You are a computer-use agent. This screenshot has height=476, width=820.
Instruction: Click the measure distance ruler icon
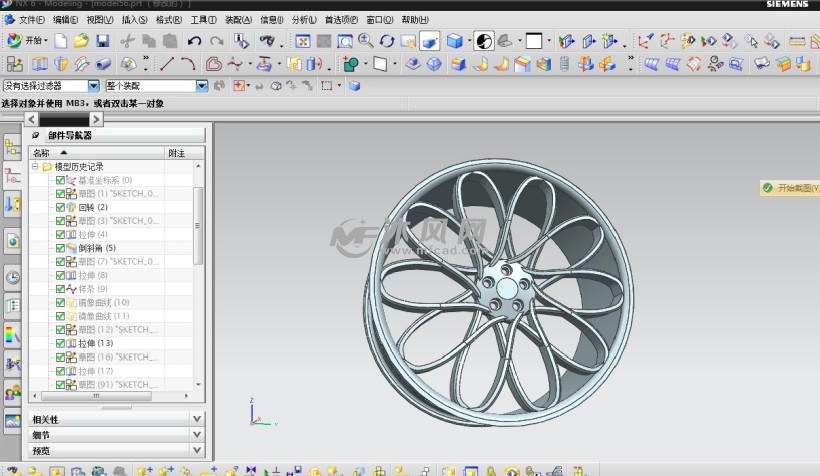click(797, 41)
